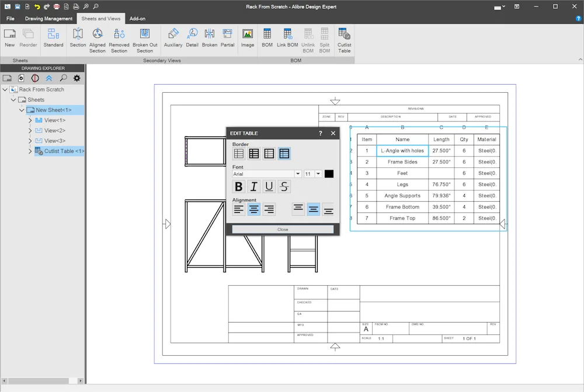Image resolution: width=584 pixels, height=392 pixels.
Task: Click the collapse-all arrows in Drawing Explorer
Action: [x=49, y=78]
